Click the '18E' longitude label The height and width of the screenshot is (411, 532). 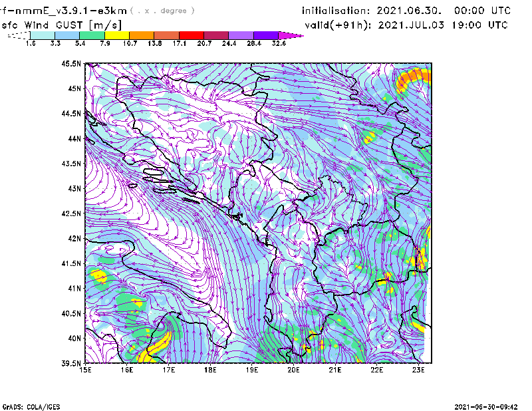coord(210,370)
